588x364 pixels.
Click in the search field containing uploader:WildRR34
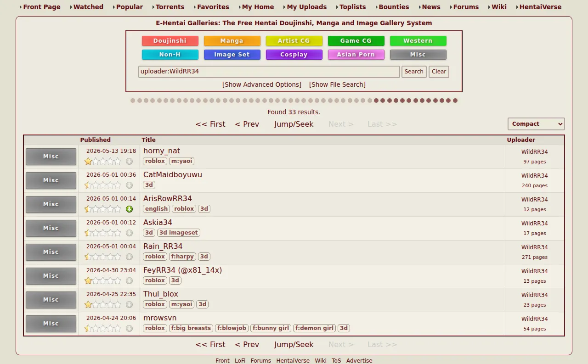click(269, 72)
